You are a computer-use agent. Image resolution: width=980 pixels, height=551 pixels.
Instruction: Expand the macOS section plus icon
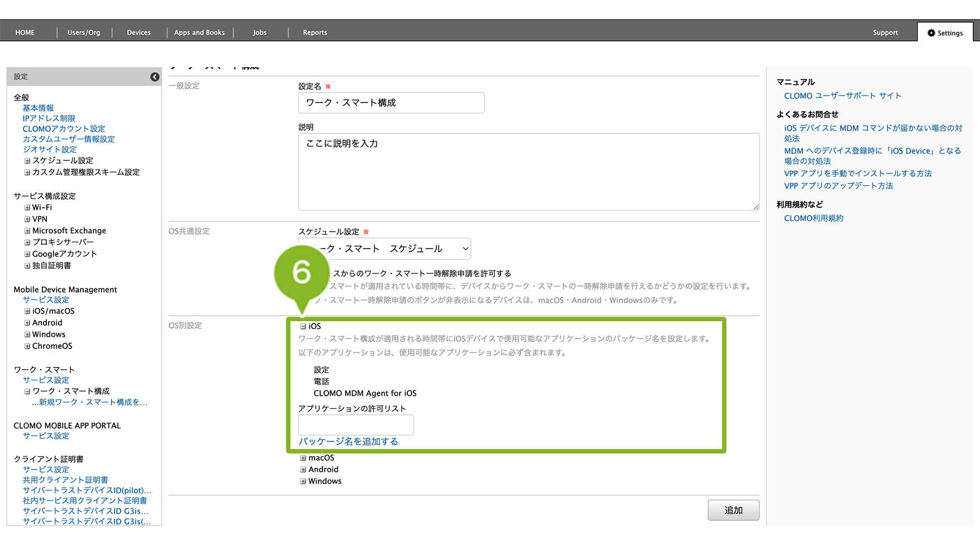[x=303, y=458]
